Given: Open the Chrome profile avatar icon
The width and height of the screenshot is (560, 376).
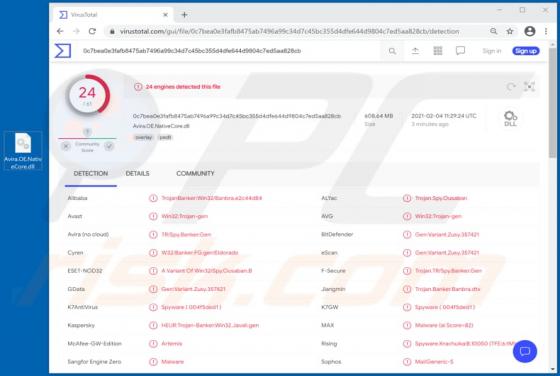Looking at the screenshot, I should click(x=530, y=31).
